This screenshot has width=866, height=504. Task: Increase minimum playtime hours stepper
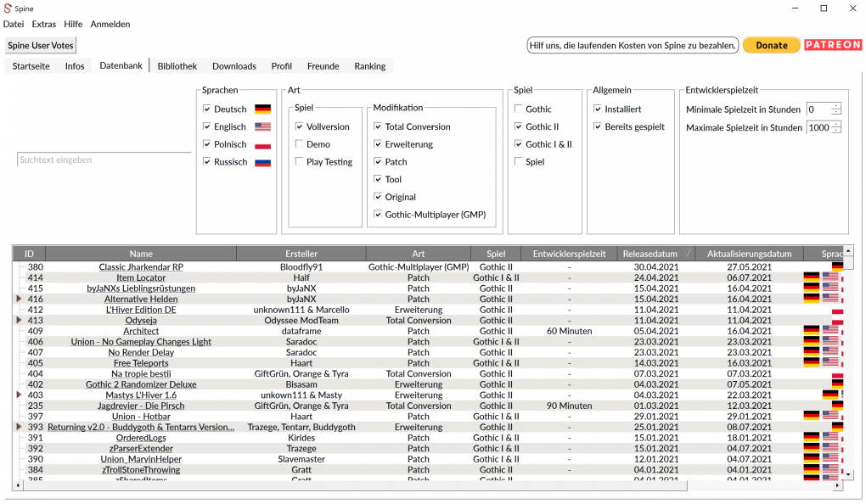836,106
